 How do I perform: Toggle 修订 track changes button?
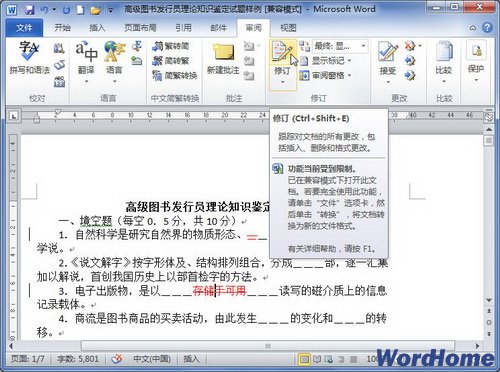point(282,58)
